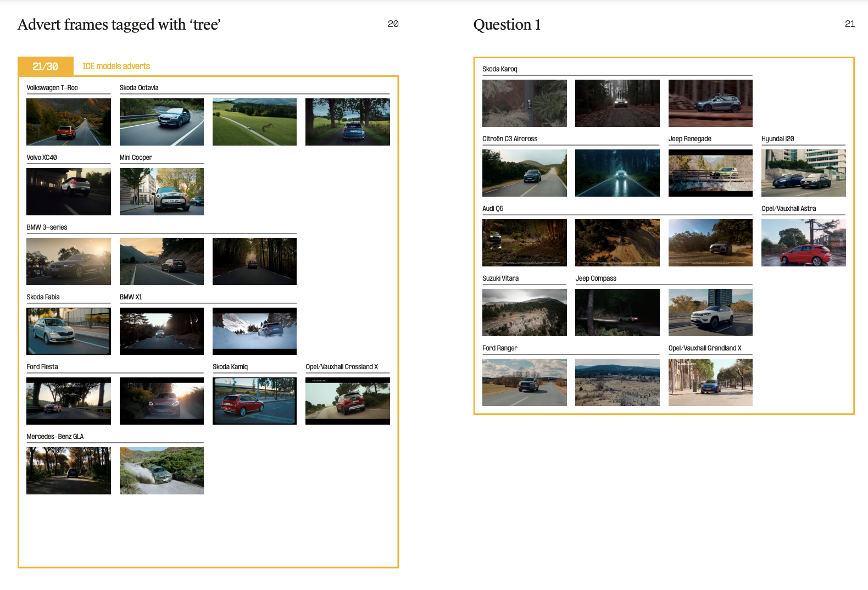The width and height of the screenshot is (868, 590).
Task: Open the BMW X1 snowy road frame
Action: pos(254,331)
